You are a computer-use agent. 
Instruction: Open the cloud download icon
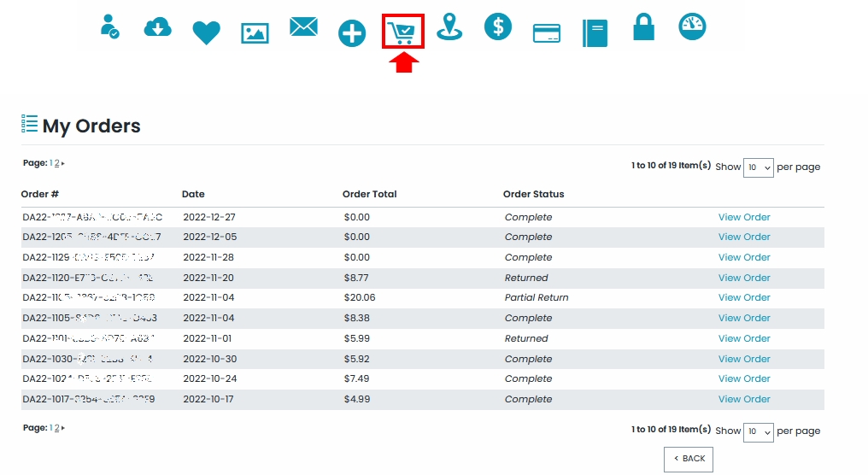click(157, 28)
